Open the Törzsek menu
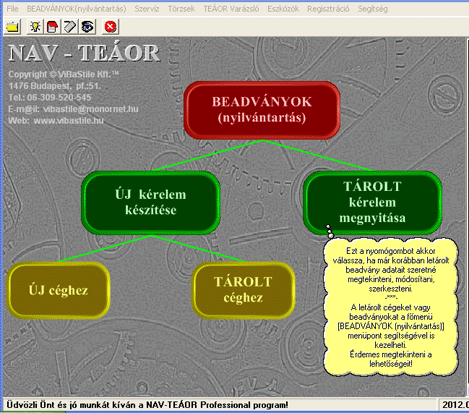Image resolution: width=469 pixels, height=413 pixels. tap(181, 9)
